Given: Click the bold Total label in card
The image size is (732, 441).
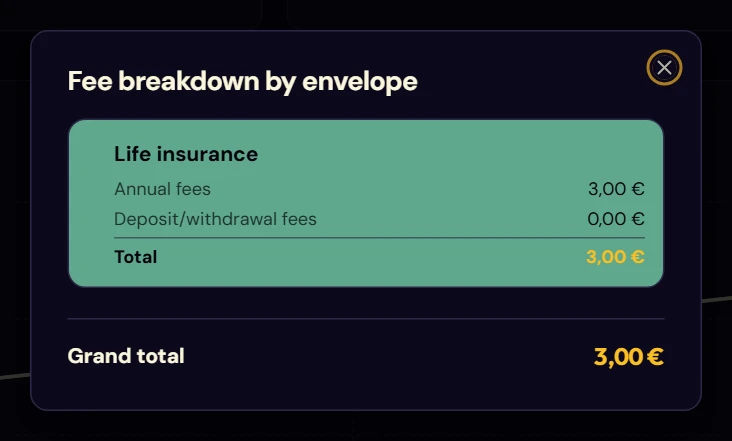Looking at the screenshot, I should [x=136, y=257].
